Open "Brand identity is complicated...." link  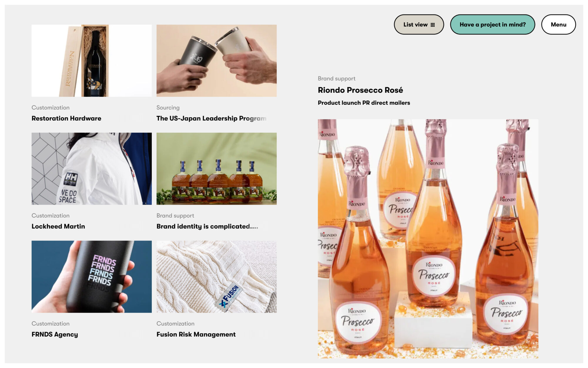(207, 226)
